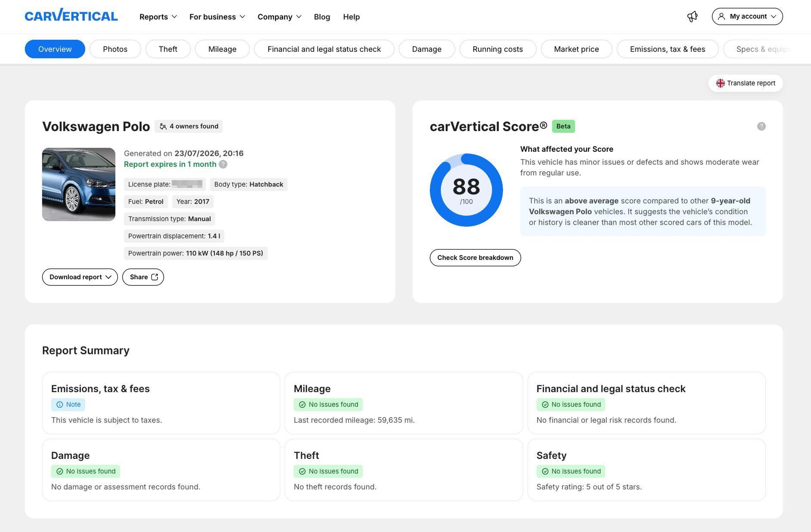811x532 pixels.
Task: Expand the Reports menu
Action: click(x=158, y=17)
